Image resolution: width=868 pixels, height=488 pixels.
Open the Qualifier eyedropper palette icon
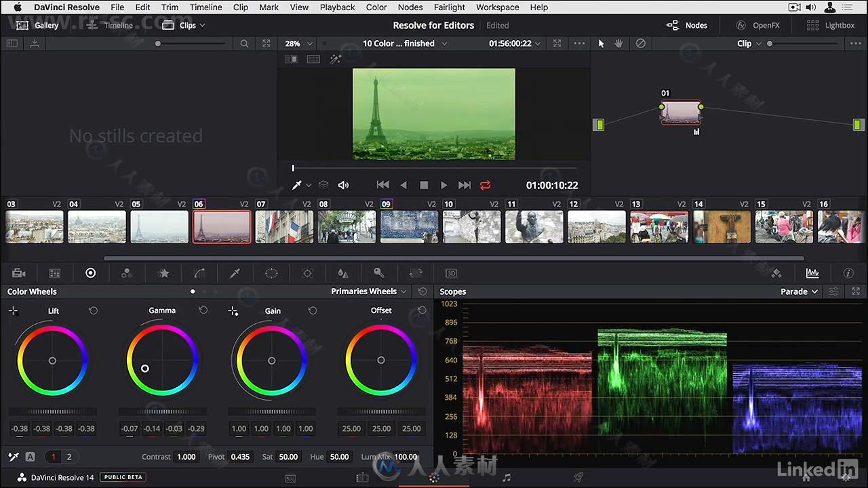235,273
